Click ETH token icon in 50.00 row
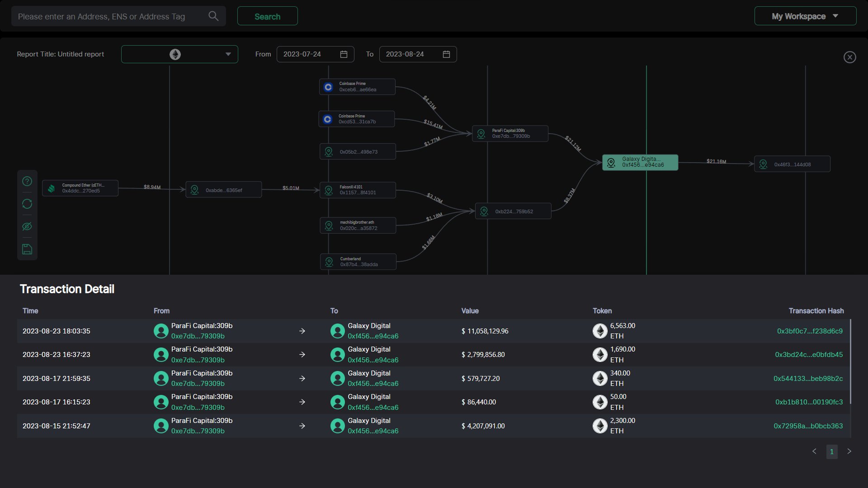The height and width of the screenshot is (488, 868). [x=600, y=402]
